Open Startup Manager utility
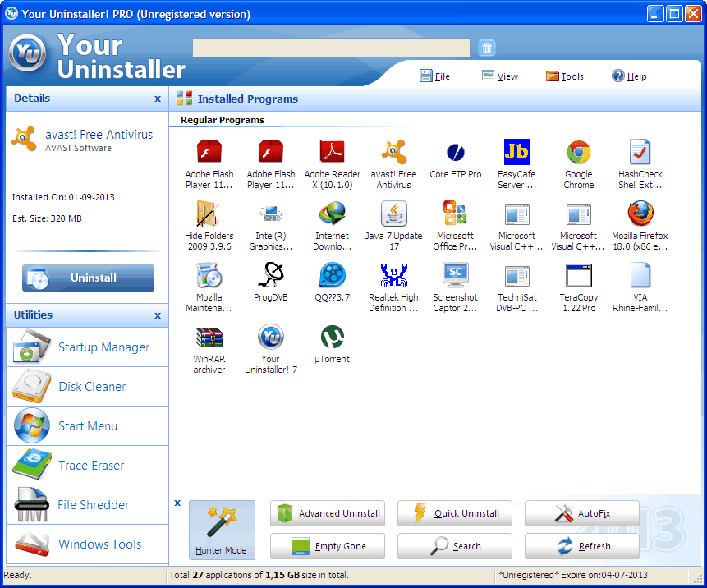The width and height of the screenshot is (707, 588). click(x=88, y=347)
